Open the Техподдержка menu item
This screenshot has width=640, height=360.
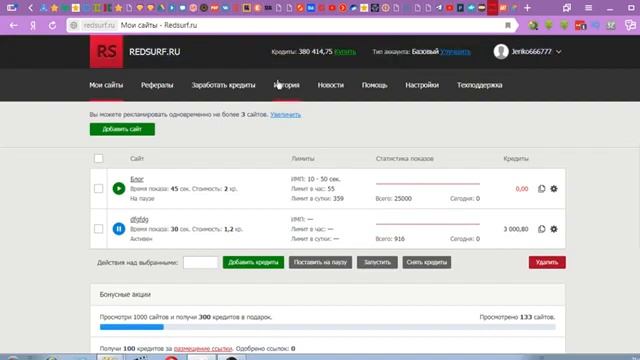point(480,85)
